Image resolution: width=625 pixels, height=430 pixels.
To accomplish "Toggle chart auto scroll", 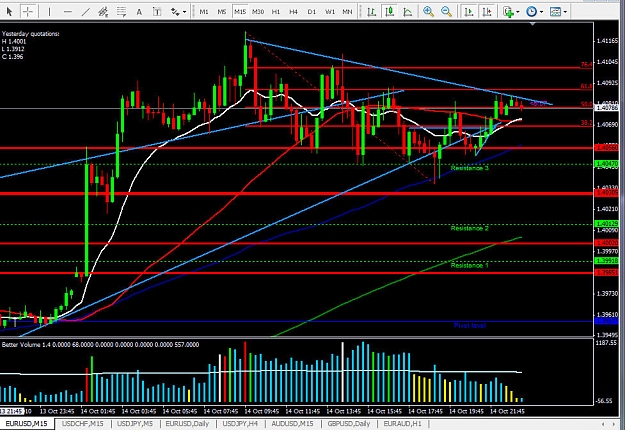I will [x=469, y=12].
